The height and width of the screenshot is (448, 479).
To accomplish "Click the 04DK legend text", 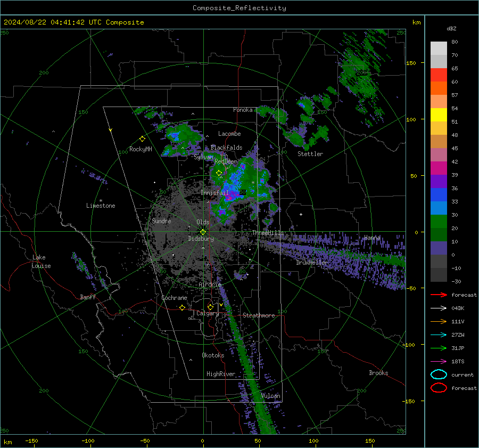I will pyautogui.click(x=458, y=308).
